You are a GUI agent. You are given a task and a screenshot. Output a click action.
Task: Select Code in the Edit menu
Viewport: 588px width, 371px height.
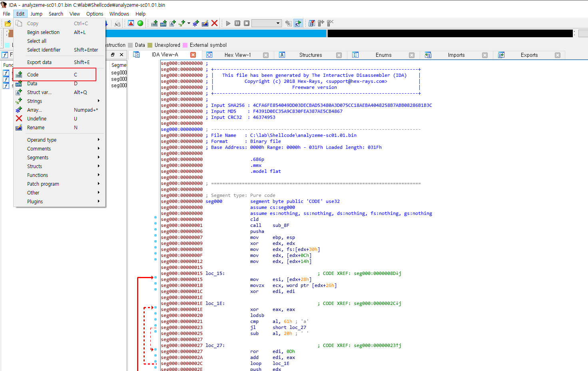tap(60, 75)
